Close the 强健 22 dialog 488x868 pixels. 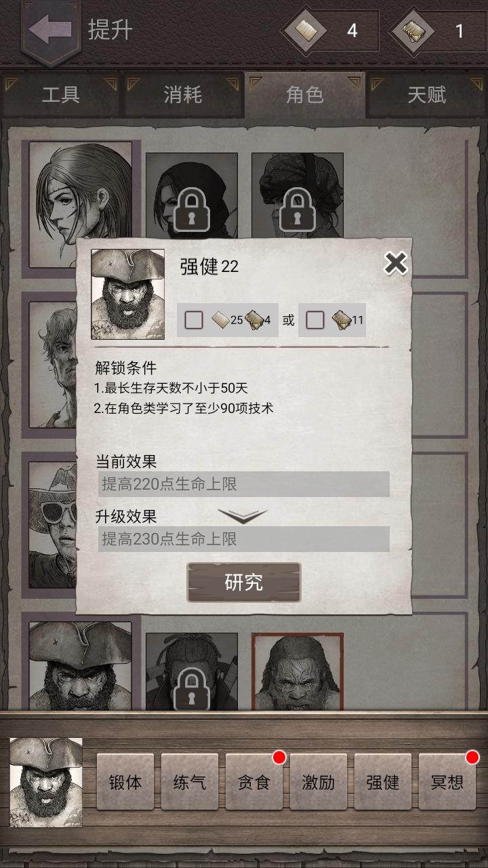[395, 263]
